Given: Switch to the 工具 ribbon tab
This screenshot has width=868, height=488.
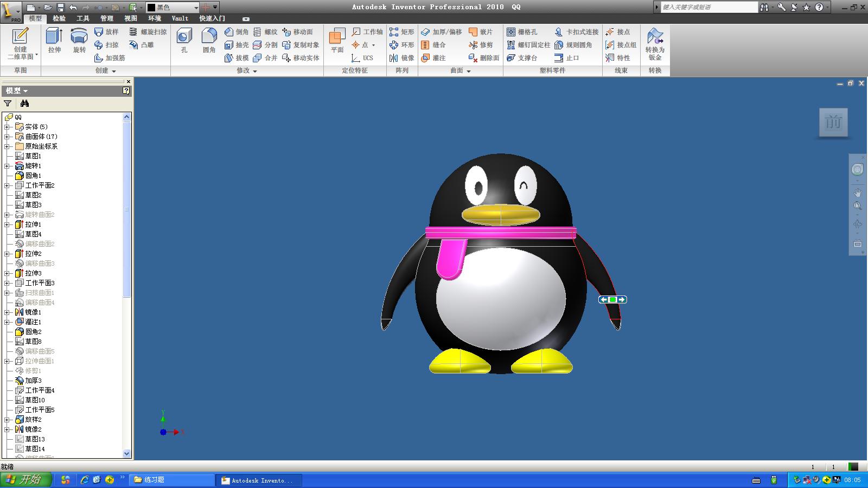Looking at the screenshot, I should [x=82, y=18].
